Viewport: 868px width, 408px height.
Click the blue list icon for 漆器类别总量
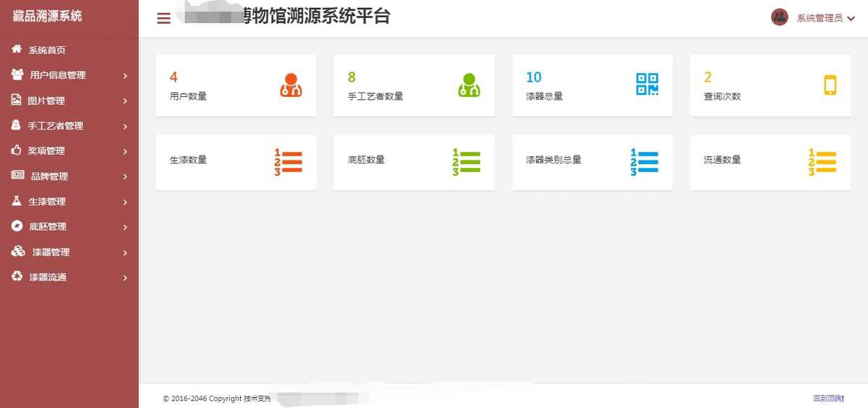coord(644,162)
